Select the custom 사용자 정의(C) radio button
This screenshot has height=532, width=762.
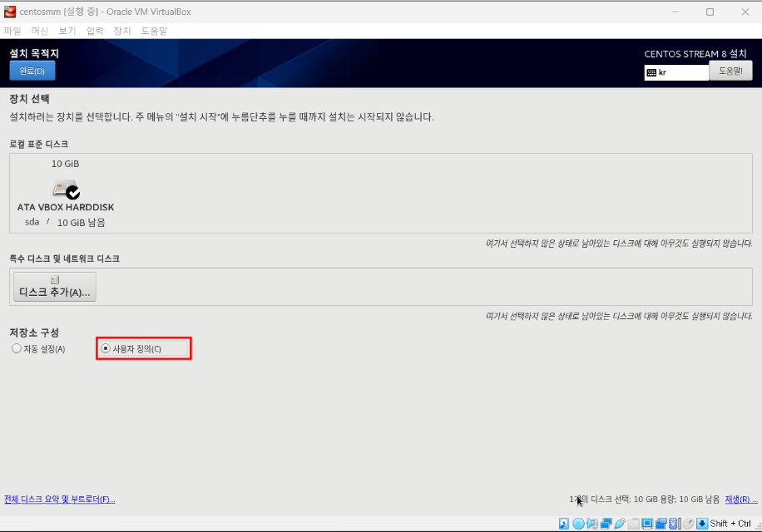[x=106, y=348]
